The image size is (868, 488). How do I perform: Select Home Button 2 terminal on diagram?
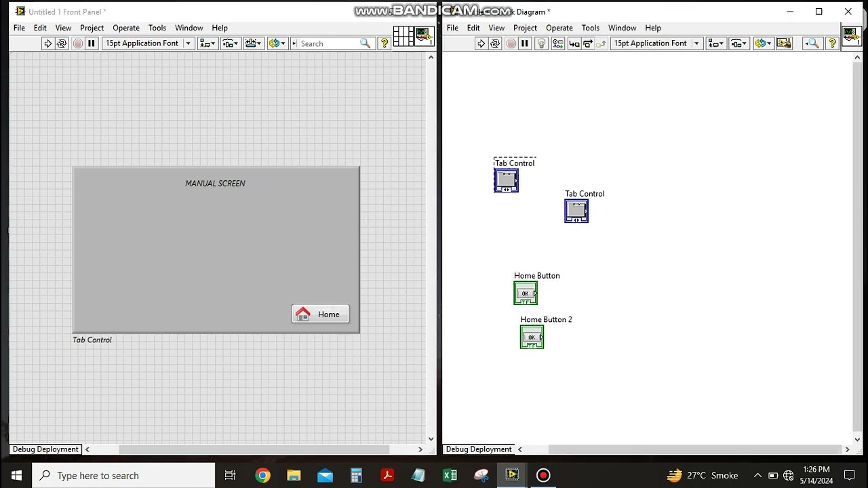(532, 338)
